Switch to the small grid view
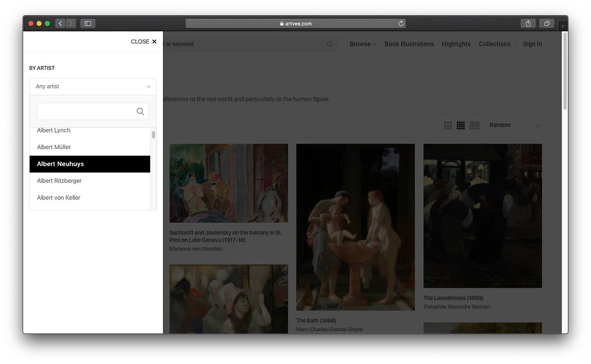This screenshot has width=591, height=364. point(475,125)
